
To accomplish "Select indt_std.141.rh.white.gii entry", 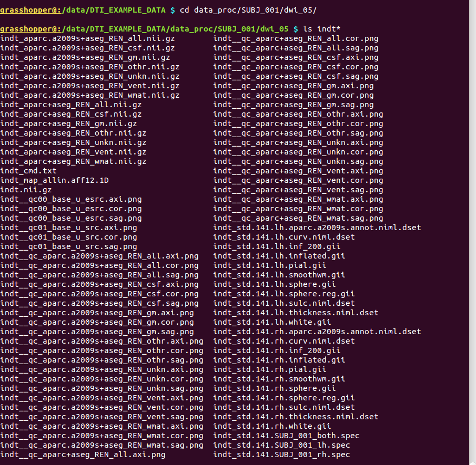I will tap(272, 426).
